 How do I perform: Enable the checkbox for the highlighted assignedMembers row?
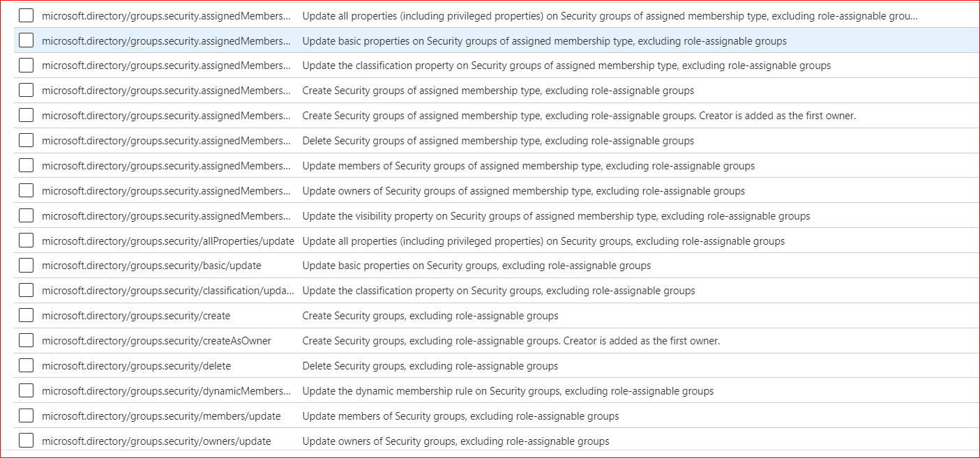pyautogui.click(x=26, y=40)
